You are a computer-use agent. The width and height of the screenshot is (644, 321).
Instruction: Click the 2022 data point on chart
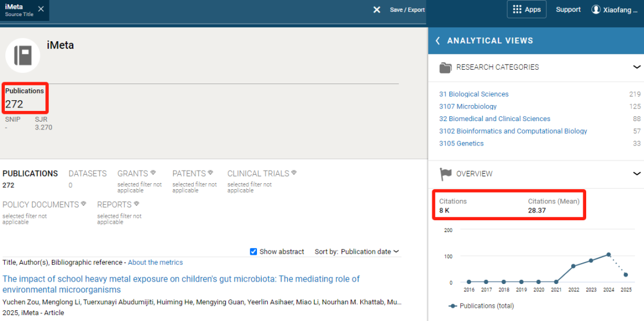(x=574, y=266)
